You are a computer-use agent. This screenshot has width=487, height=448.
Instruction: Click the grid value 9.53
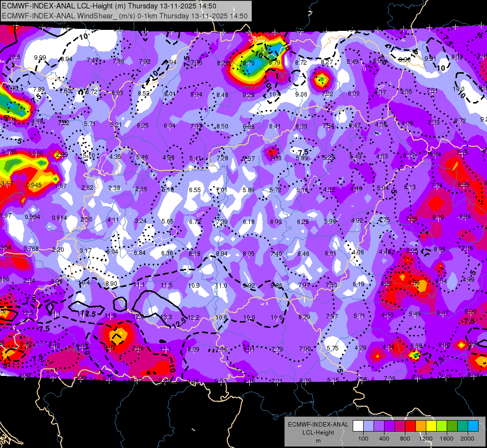(x=220, y=380)
